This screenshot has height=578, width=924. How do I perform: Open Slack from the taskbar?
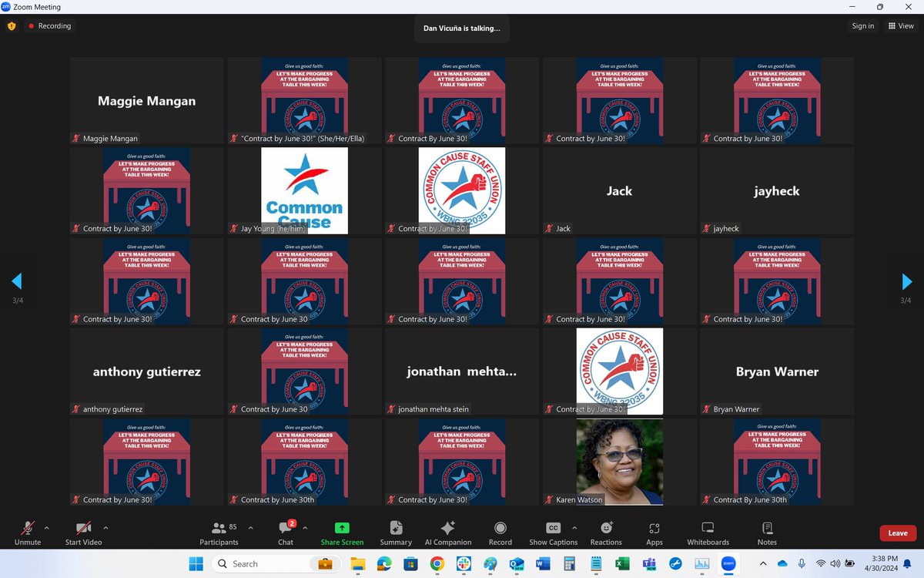[464, 563]
